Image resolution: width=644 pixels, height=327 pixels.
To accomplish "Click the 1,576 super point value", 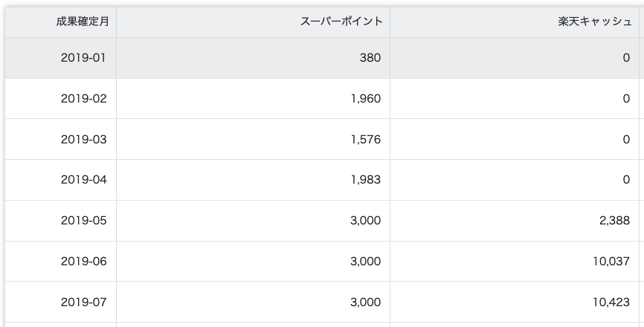I will [365, 139].
